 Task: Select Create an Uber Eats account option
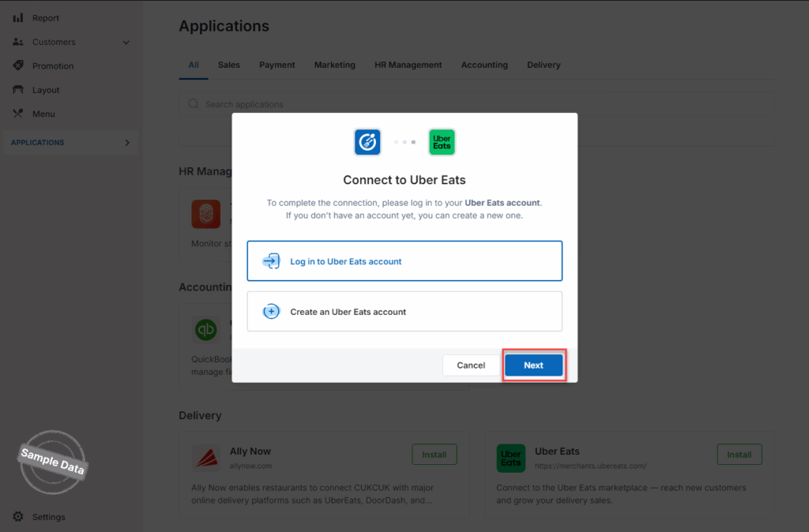point(404,312)
